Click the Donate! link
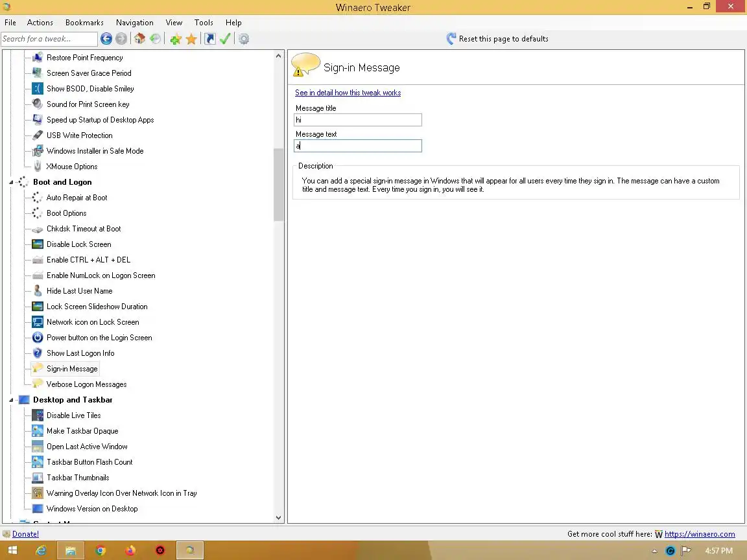Viewport: 747px width, 560px height. pos(26,534)
